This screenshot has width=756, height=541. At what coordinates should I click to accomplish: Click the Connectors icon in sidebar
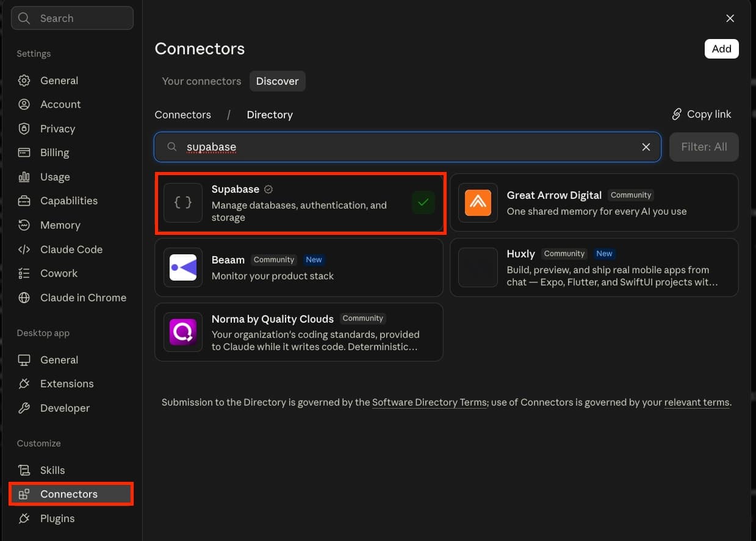(24, 494)
